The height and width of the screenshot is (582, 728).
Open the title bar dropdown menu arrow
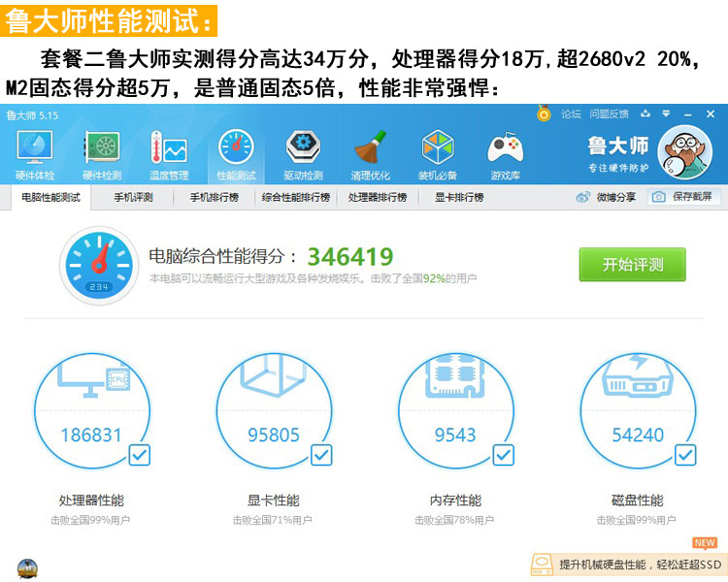click(666, 113)
